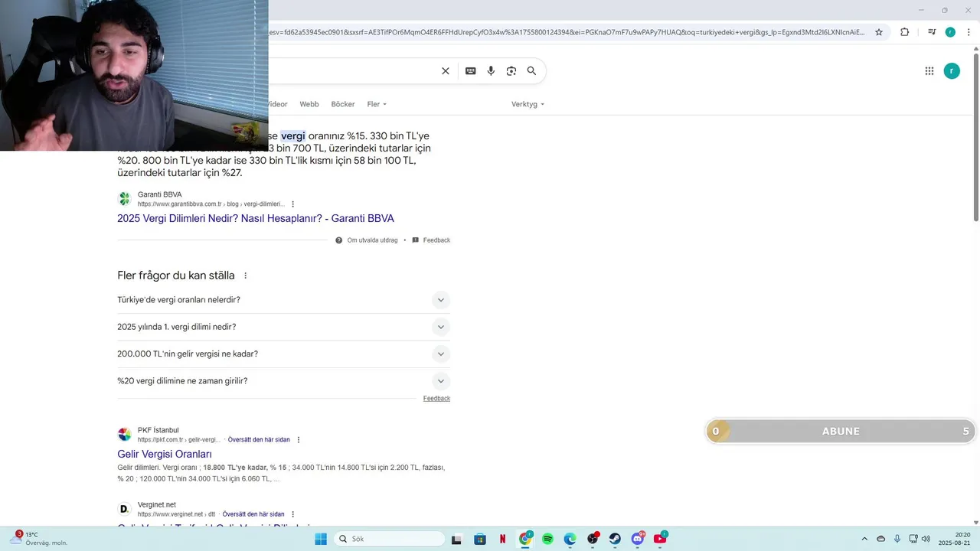Start voice search with the microphone
The height and width of the screenshot is (551, 980).
point(492,71)
